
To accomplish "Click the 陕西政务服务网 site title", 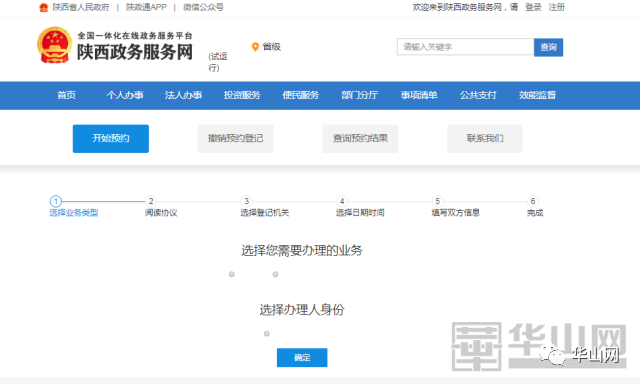I will click(135, 52).
